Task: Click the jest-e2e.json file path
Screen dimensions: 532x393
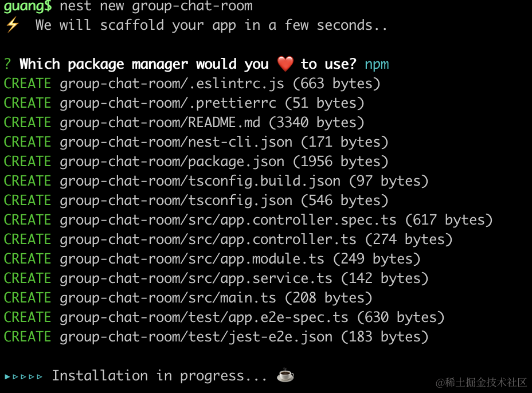Action: [196, 337]
